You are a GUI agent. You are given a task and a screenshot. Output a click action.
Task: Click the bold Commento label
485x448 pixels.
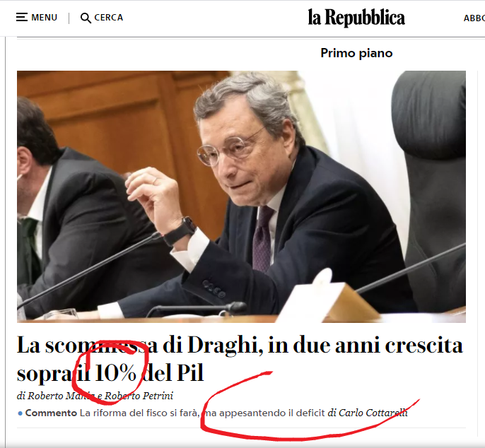click(x=51, y=413)
